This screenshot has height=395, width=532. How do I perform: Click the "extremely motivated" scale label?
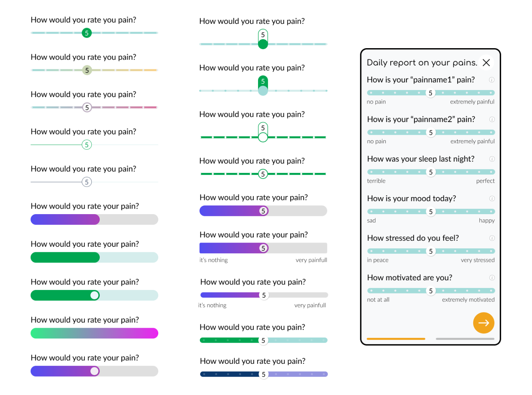(468, 300)
